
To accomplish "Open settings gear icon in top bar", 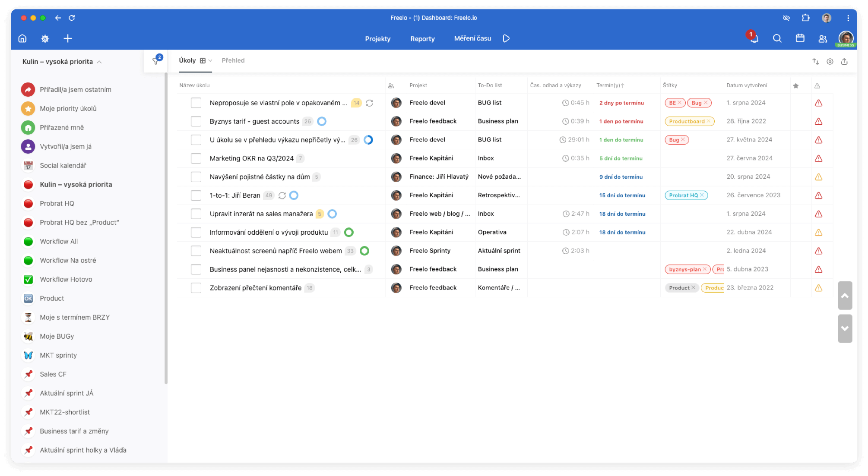I will (x=45, y=38).
